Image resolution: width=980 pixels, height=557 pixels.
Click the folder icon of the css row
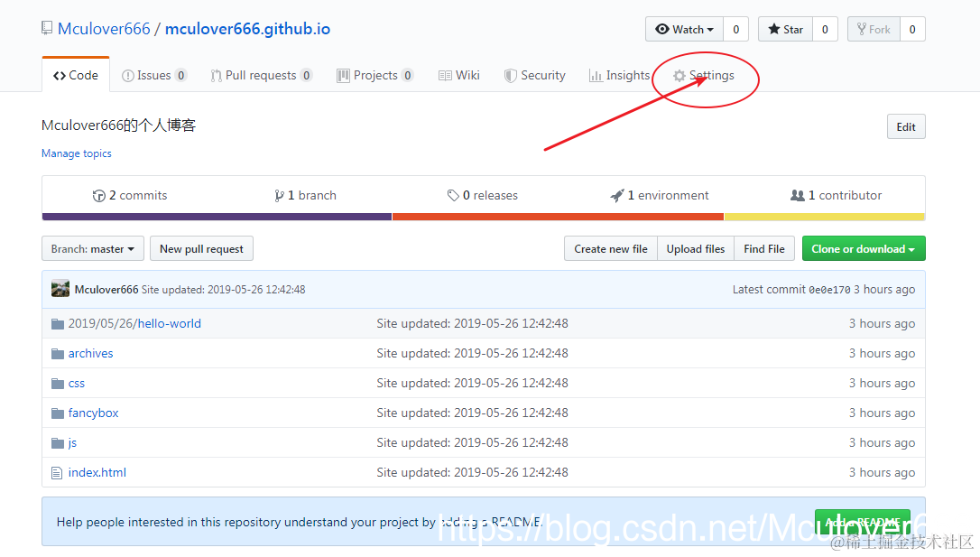(58, 383)
